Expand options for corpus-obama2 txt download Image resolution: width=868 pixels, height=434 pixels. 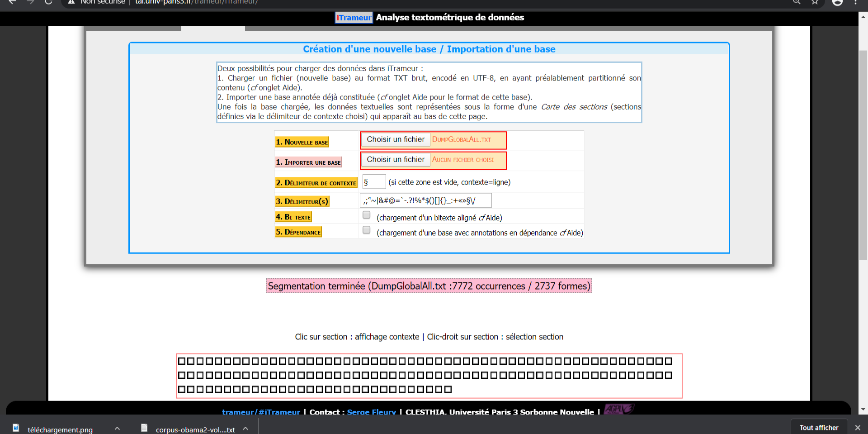(x=245, y=428)
